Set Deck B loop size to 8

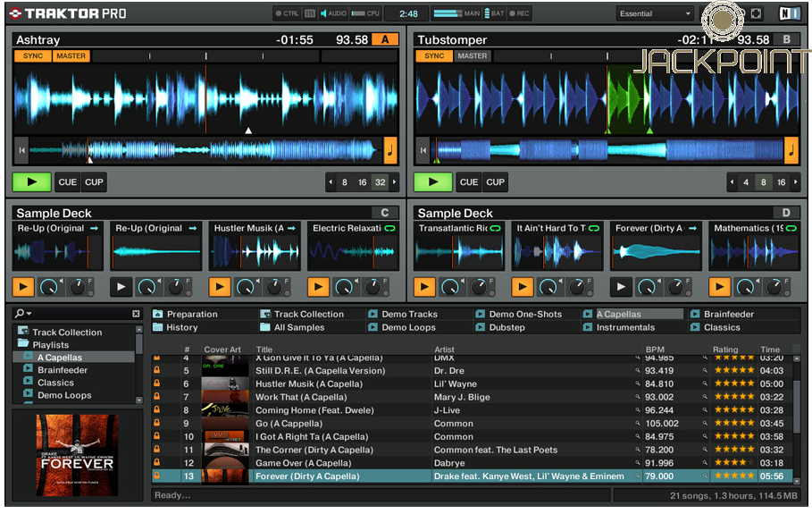pyautogui.click(x=764, y=181)
